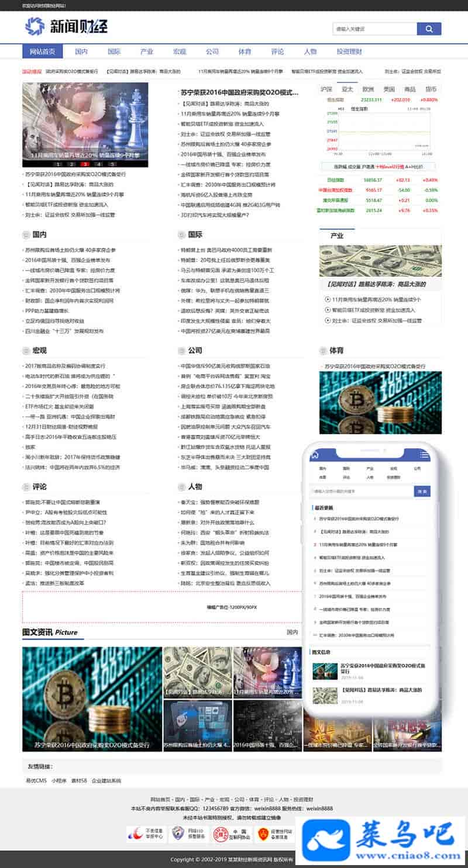The height and width of the screenshot is (868, 468).
Task: Click the dollar bills image in 产业 box
Action: (x=380, y=260)
